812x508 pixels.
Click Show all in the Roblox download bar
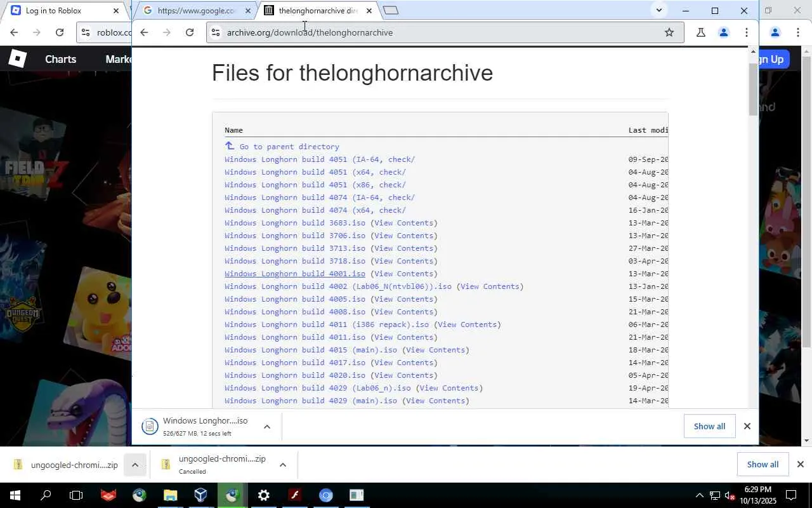763,464
